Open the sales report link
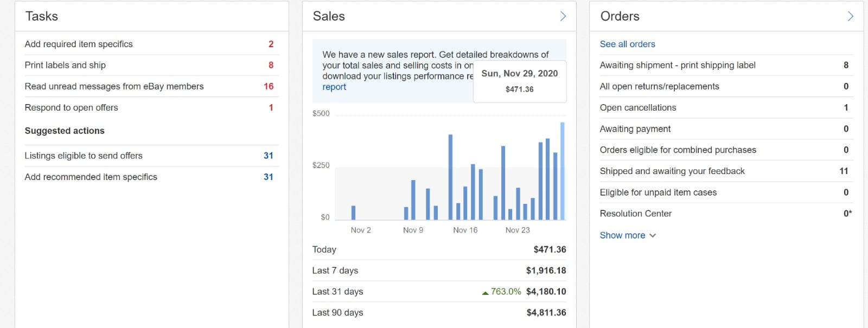 click(x=334, y=87)
